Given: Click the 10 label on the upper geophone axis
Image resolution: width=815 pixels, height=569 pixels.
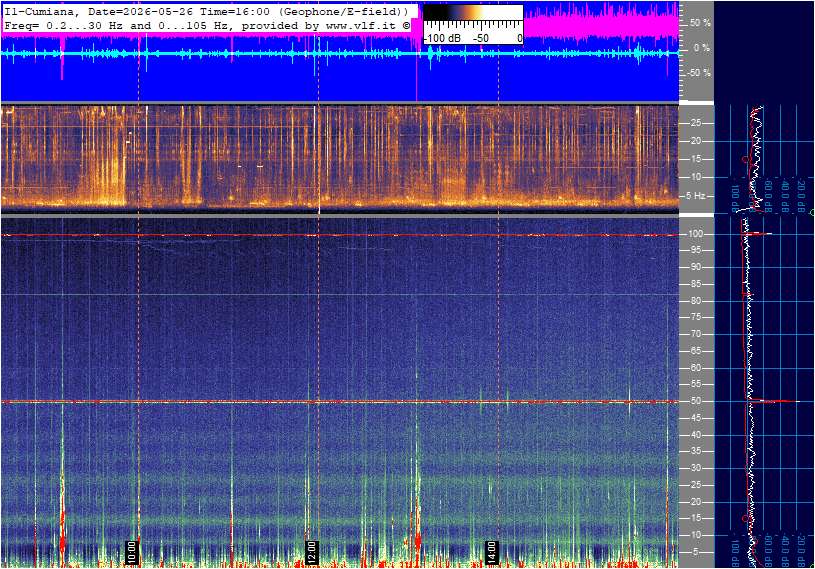Looking at the screenshot, I should tap(695, 177).
